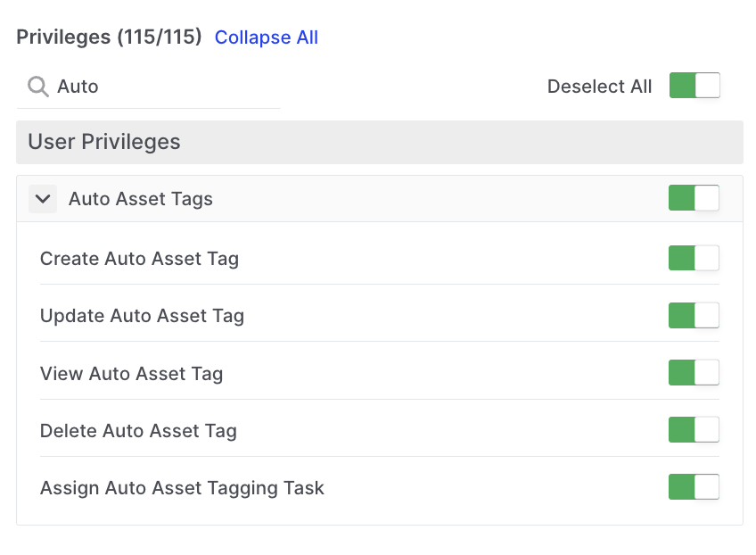This screenshot has height=555, width=756.
Task: Disable the View Auto Asset Tag switch
Action: (x=693, y=373)
